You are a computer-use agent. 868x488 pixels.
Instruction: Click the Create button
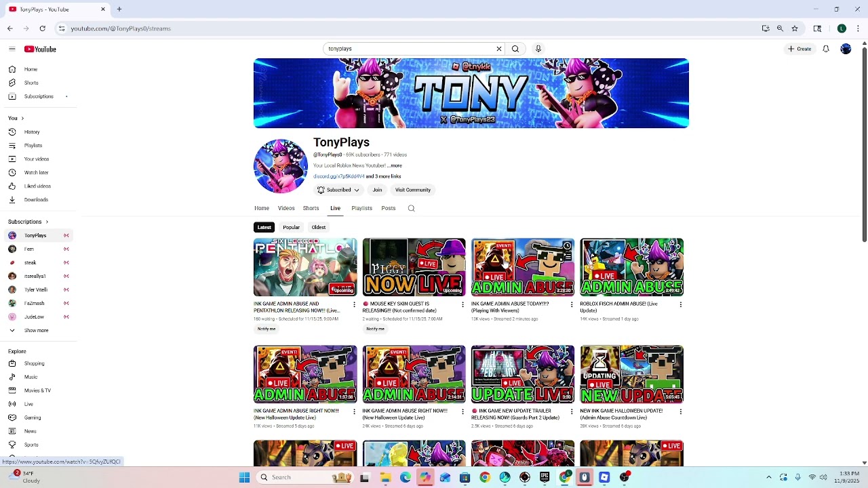click(800, 49)
